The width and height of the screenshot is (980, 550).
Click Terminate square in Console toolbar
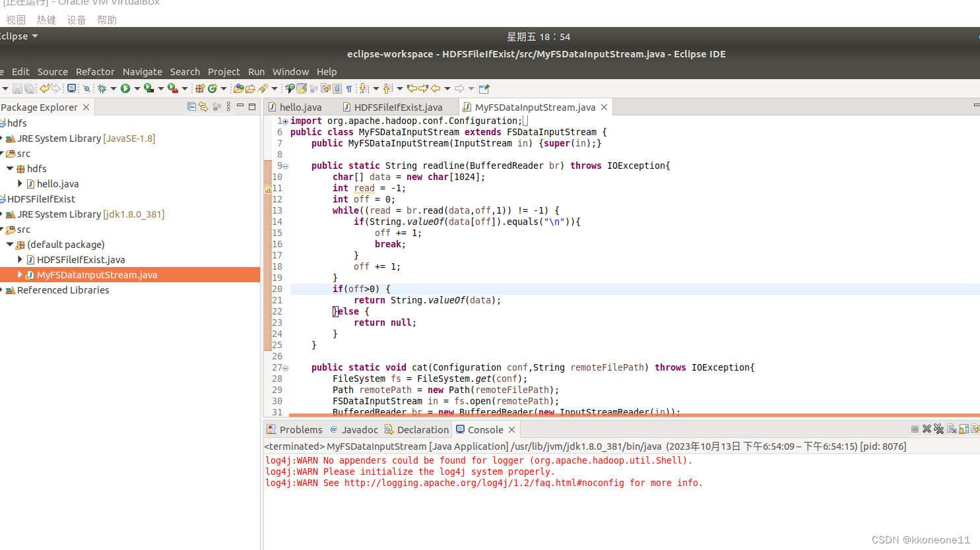[x=915, y=429]
